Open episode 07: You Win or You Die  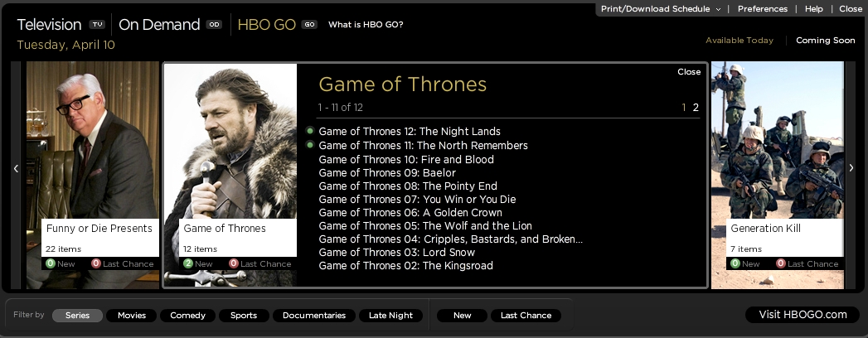coord(417,199)
